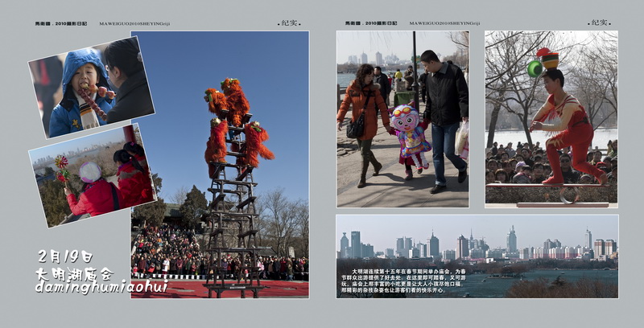The height and width of the screenshot is (328, 644).
Task: Click the photo of child eating candied hawthorn
Action: (x=91, y=87)
